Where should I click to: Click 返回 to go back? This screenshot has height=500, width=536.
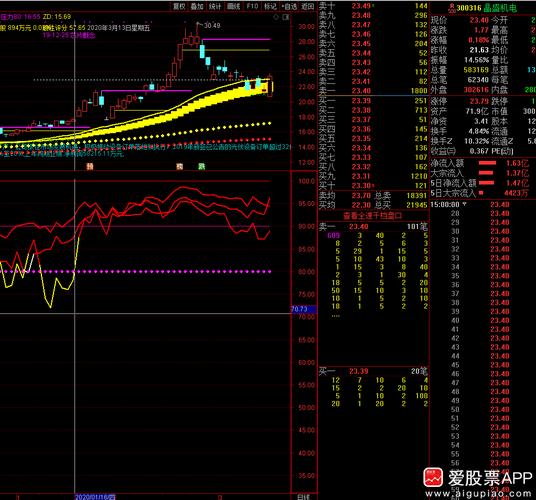307,6
